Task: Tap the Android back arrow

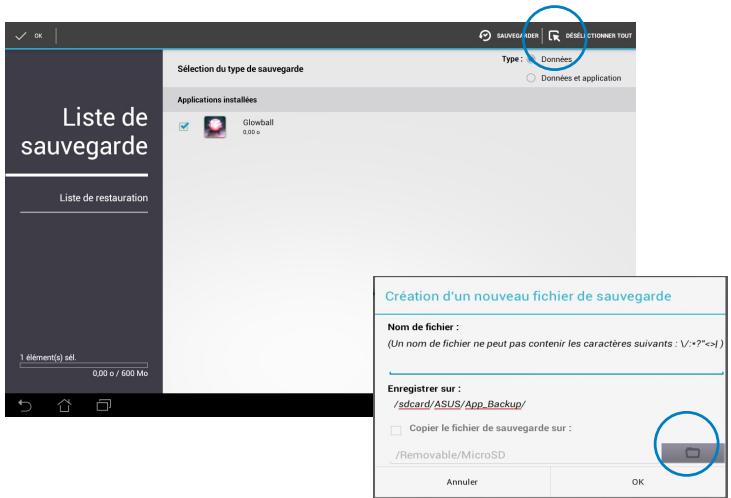Action: pyautogui.click(x=24, y=406)
